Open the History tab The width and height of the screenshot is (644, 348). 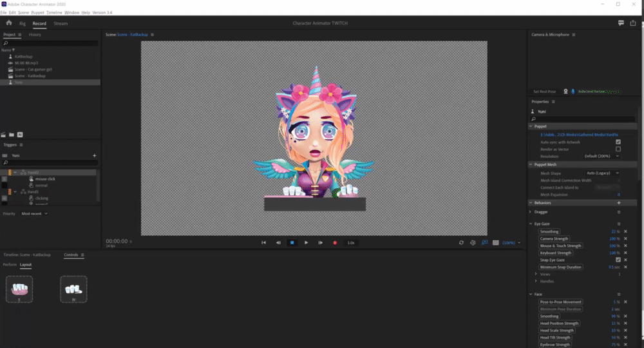pyautogui.click(x=35, y=35)
